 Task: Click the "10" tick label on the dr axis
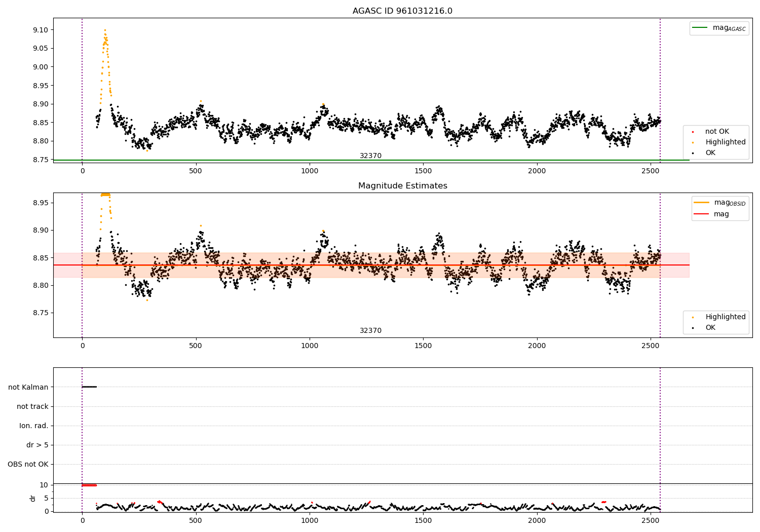pos(44,485)
